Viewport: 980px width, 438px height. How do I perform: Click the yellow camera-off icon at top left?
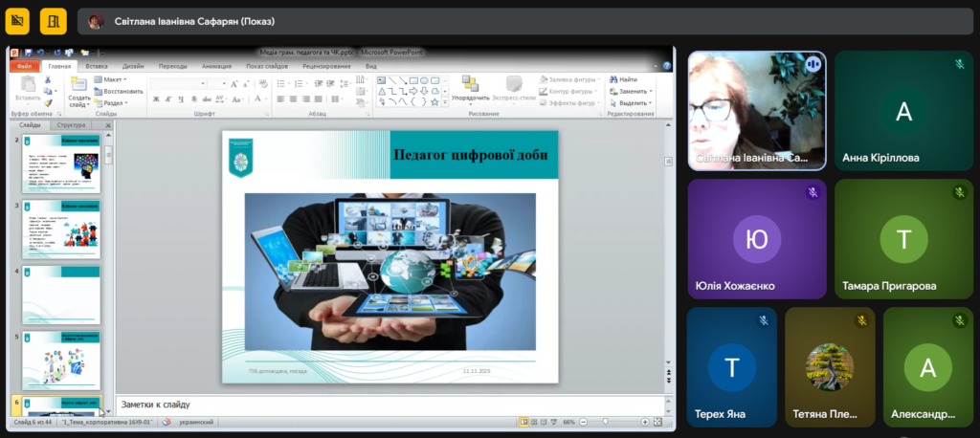(17, 20)
